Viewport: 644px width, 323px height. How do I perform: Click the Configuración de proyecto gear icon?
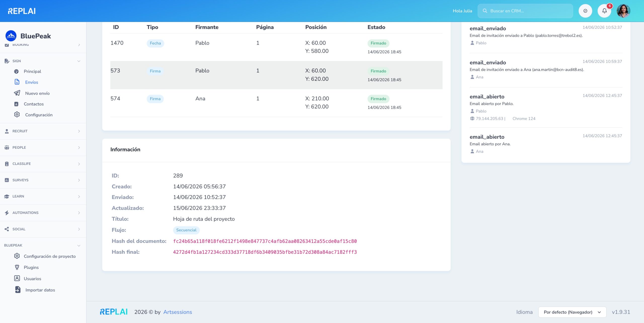point(17,256)
